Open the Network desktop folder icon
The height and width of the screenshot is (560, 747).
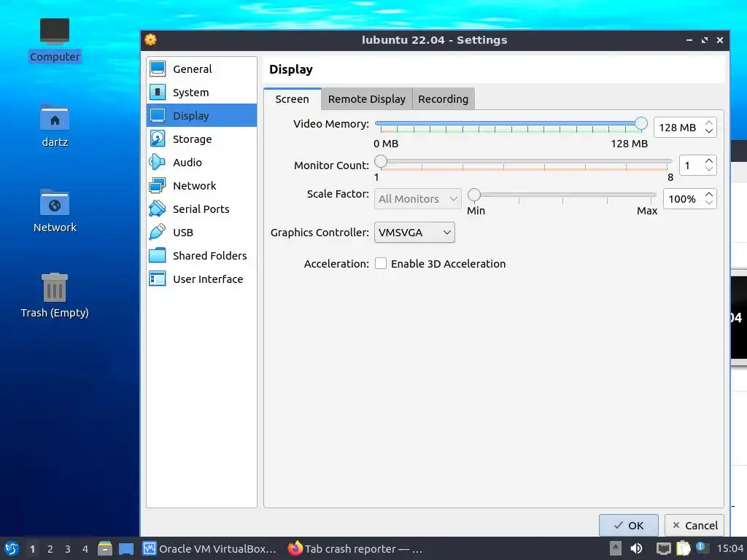click(55, 211)
